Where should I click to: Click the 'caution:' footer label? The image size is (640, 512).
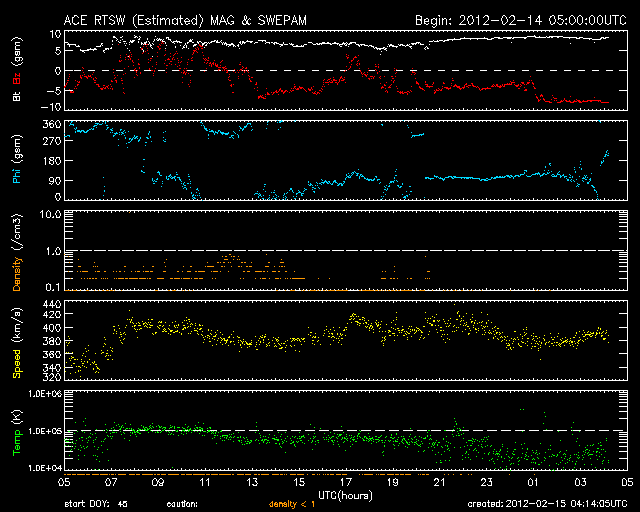click(182, 504)
